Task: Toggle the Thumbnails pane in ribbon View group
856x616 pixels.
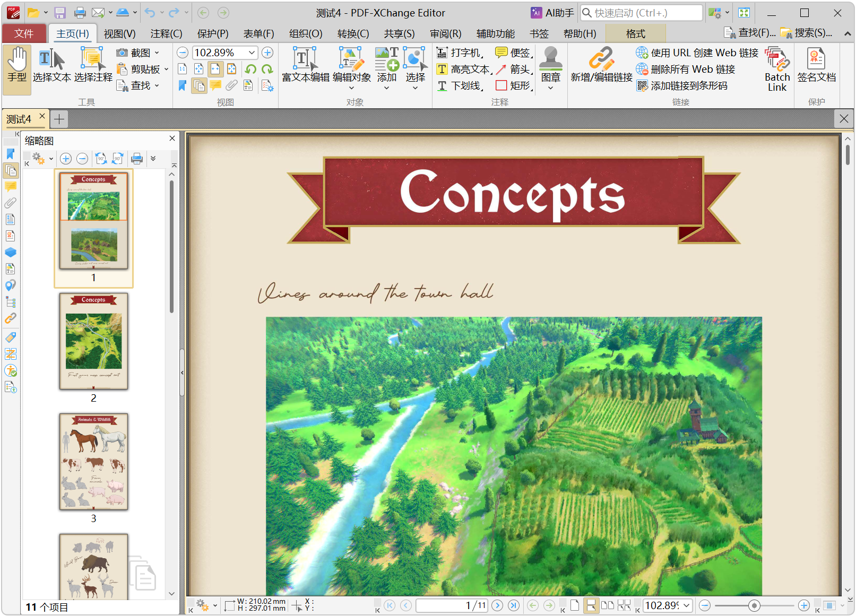Action: tap(199, 85)
